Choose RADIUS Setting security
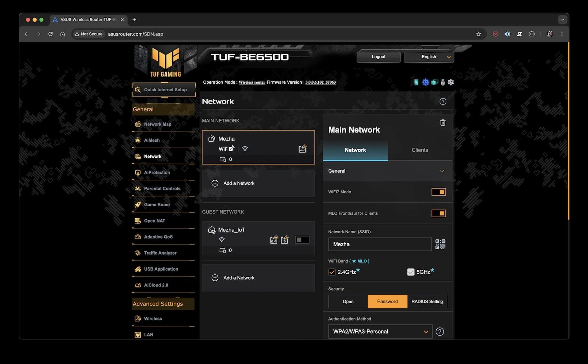Image resolution: width=588 pixels, height=364 pixels. point(427,302)
